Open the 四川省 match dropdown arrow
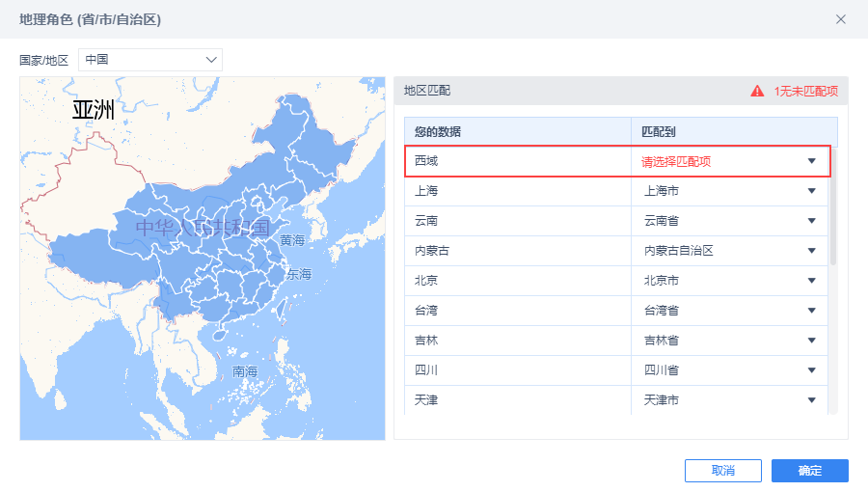This screenshot has height=492, width=868. point(811,370)
